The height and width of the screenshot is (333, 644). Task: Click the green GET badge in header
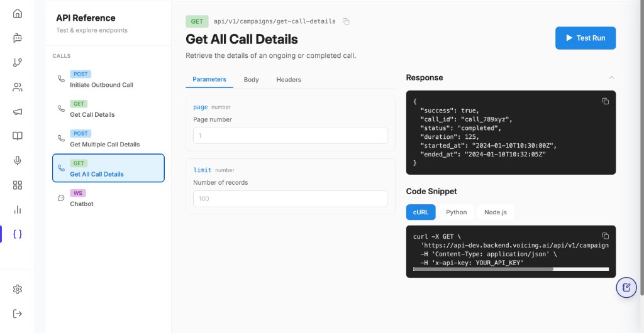pos(197,21)
